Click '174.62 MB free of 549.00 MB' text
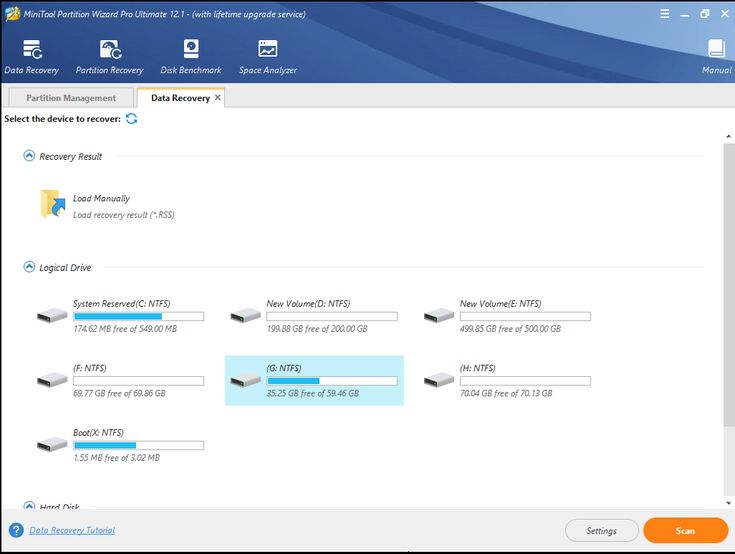Image resolution: width=735 pixels, height=554 pixels. click(x=125, y=329)
